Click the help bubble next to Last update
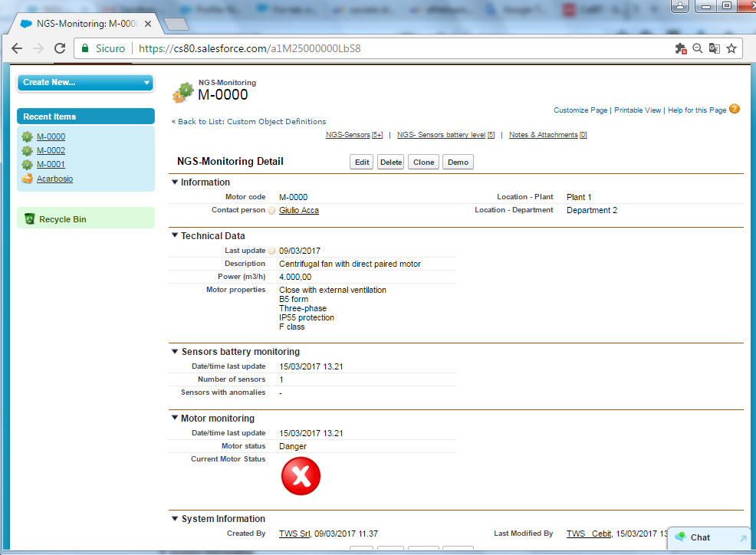Screen dimensions: 756x555 click(x=271, y=251)
